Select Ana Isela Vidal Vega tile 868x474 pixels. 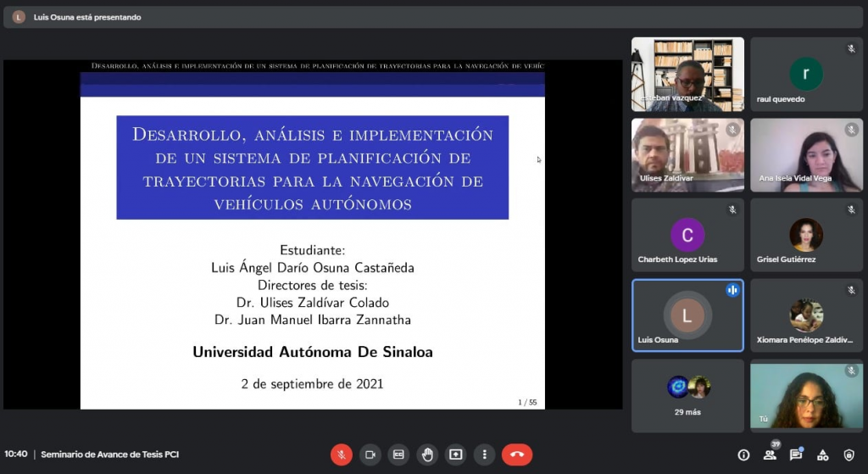pyautogui.click(x=806, y=155)
